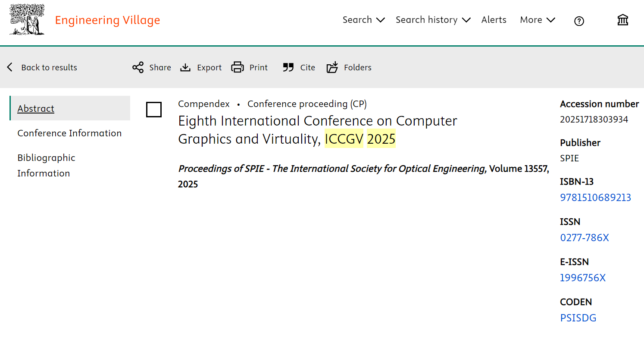Expand the More menu
Screen dimensions: 644x343
click(x=538, y=20)
